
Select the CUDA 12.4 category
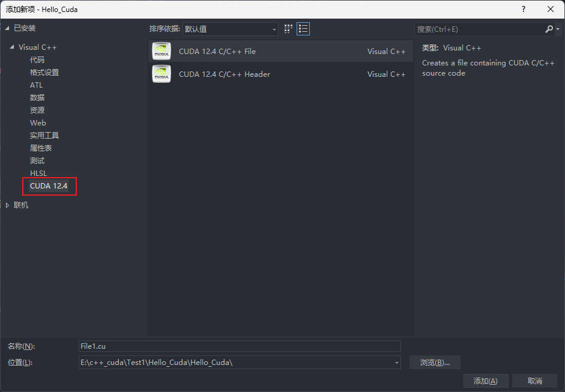coord(49,186)
